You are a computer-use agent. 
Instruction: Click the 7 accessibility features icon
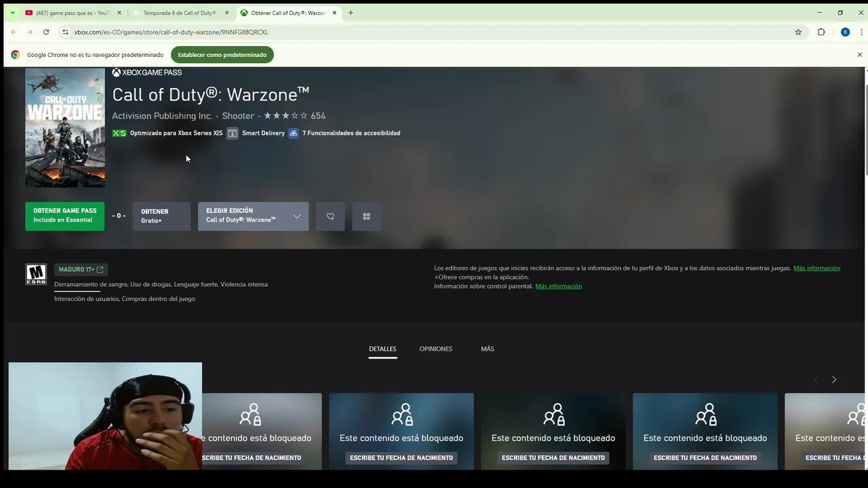(293, 133)
